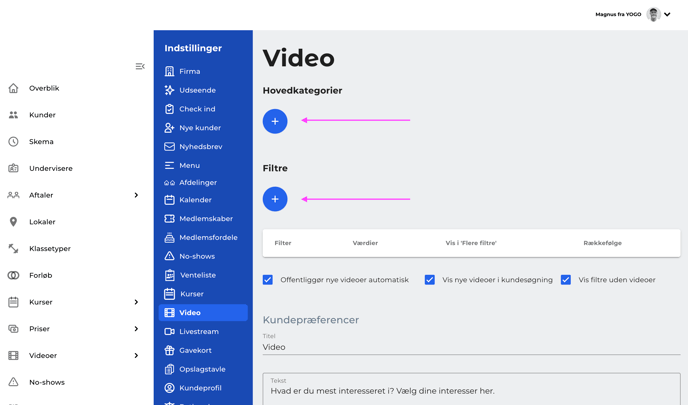688x405 pixels.
Task: Expand the Aftaler submenu chevron
Action: tap(136, 195)
